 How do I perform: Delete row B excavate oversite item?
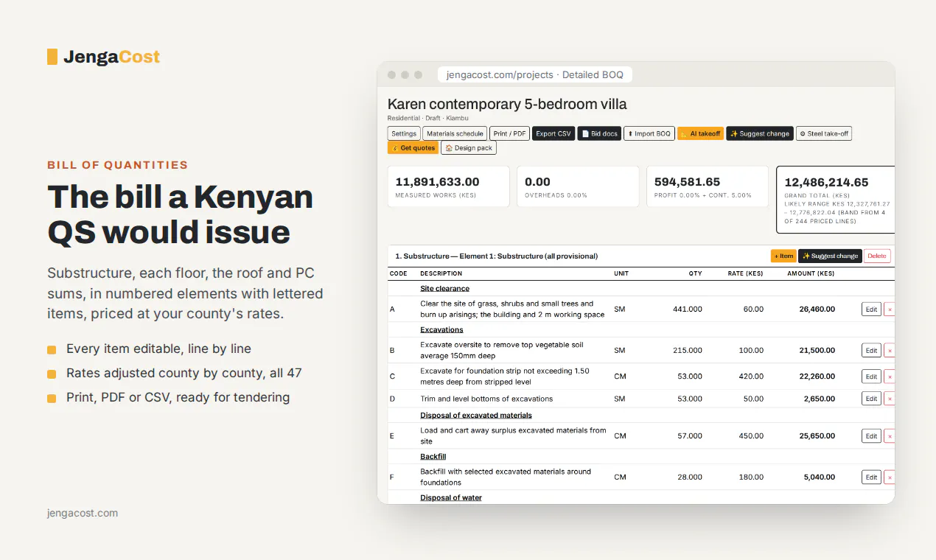[x=890, y=351]
